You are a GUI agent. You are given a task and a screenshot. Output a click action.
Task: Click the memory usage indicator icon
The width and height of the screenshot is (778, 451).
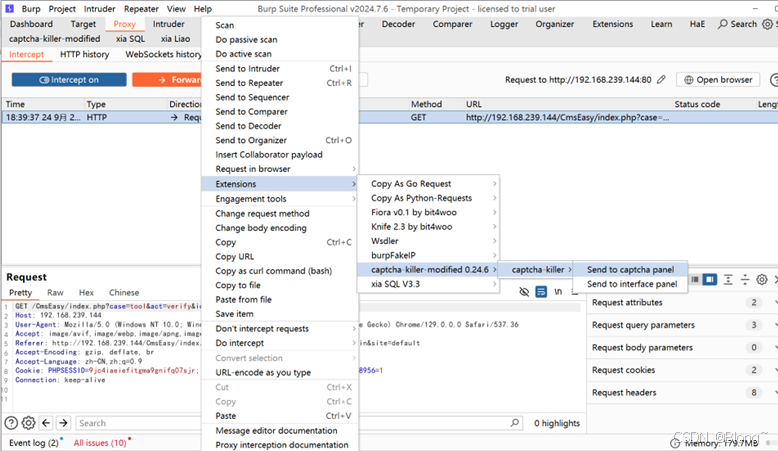pyautogui.click(x=675, y=443)
